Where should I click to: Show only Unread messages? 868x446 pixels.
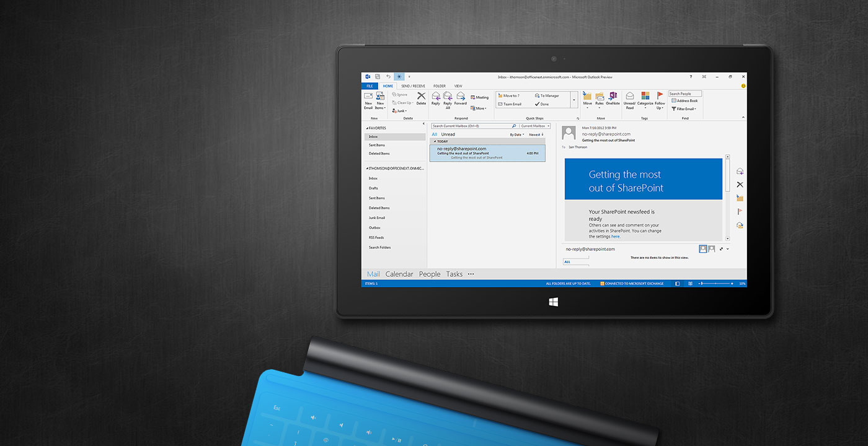tap(448, 134)
